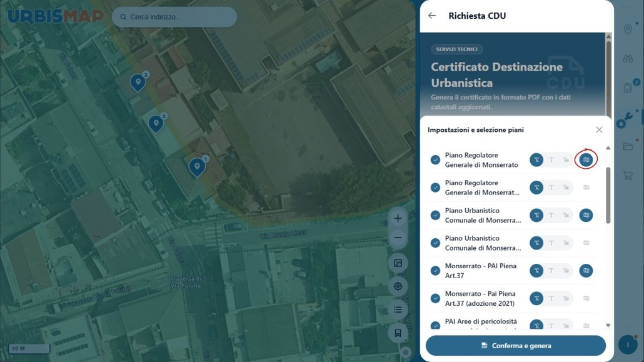
Task: Uncheck Monserrato - Pai Piena Art.37 (adozione 2021)
Action: tap(435, 298)
